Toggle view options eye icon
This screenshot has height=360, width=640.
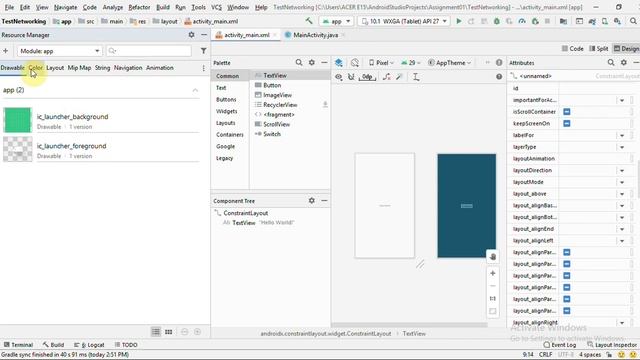point(339,77)
